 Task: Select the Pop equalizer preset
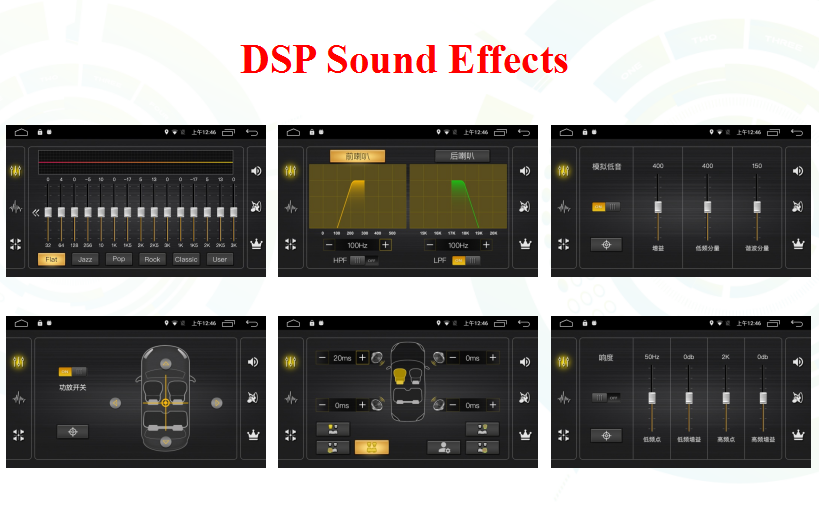tap(119, 259)
